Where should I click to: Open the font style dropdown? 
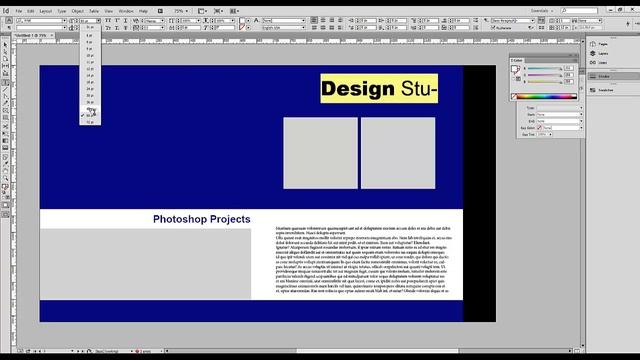[64, 28]
